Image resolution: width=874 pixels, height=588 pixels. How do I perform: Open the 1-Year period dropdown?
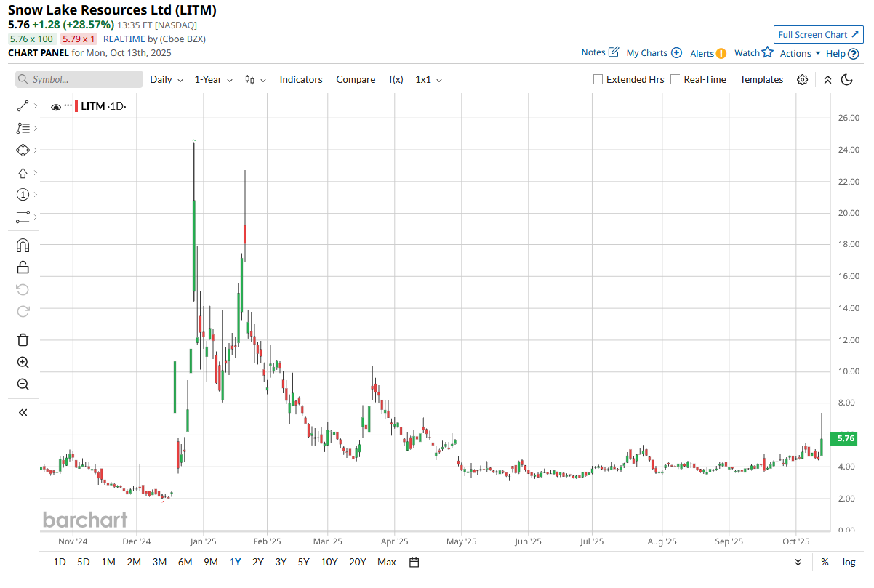click(x=213, y=79)
